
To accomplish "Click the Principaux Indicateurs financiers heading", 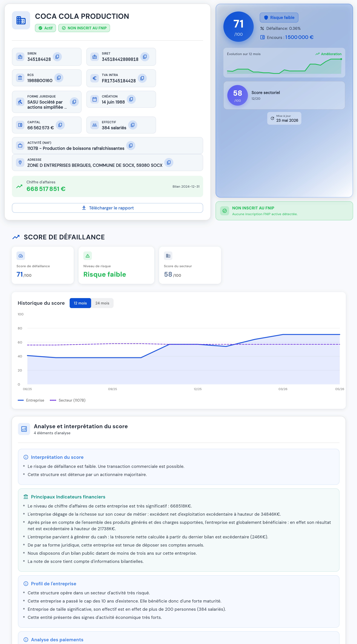I will click(x=68, y=497).
